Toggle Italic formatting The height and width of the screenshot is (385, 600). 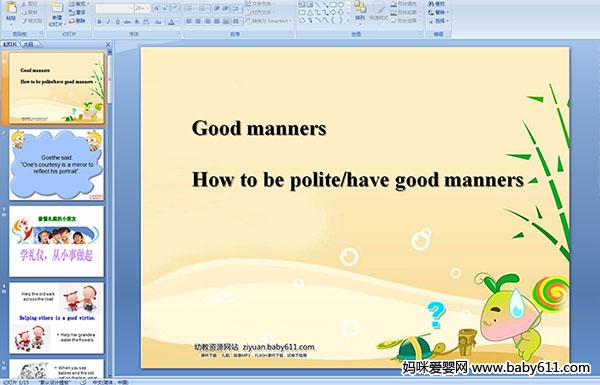(x=108, y=22)
